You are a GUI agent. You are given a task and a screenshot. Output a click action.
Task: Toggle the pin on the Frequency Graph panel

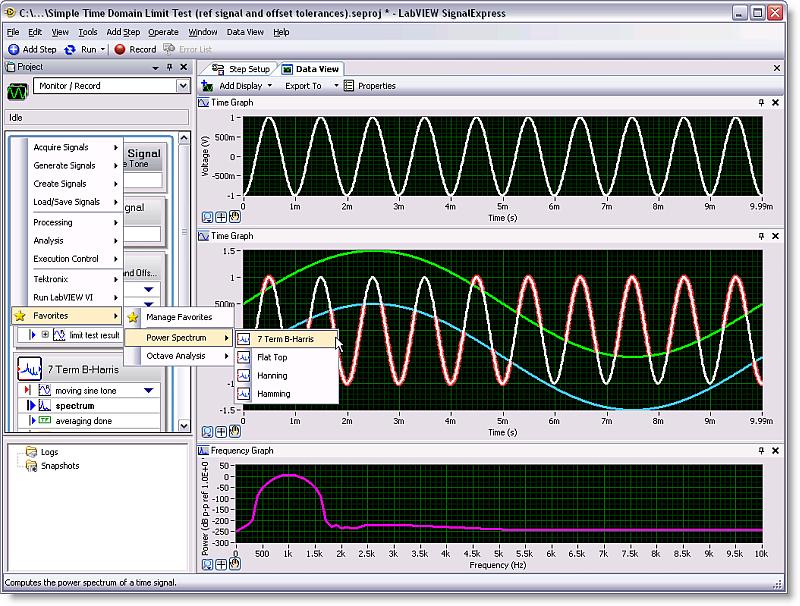click(761, 451)
